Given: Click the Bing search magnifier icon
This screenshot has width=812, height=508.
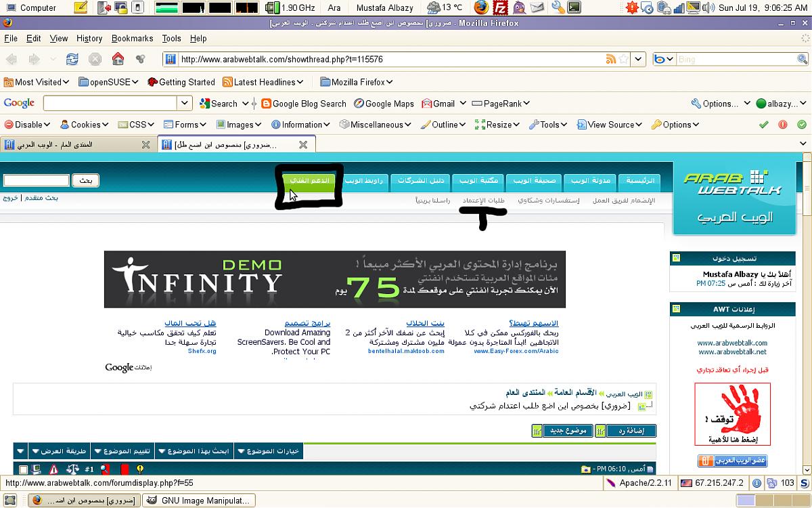Looking at the screenshot, I should coord(802,59).
